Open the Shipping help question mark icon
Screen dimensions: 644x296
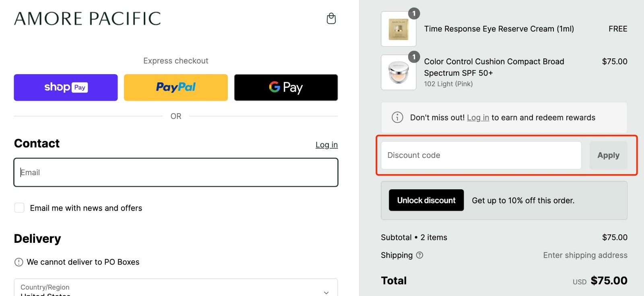point(420,255)
